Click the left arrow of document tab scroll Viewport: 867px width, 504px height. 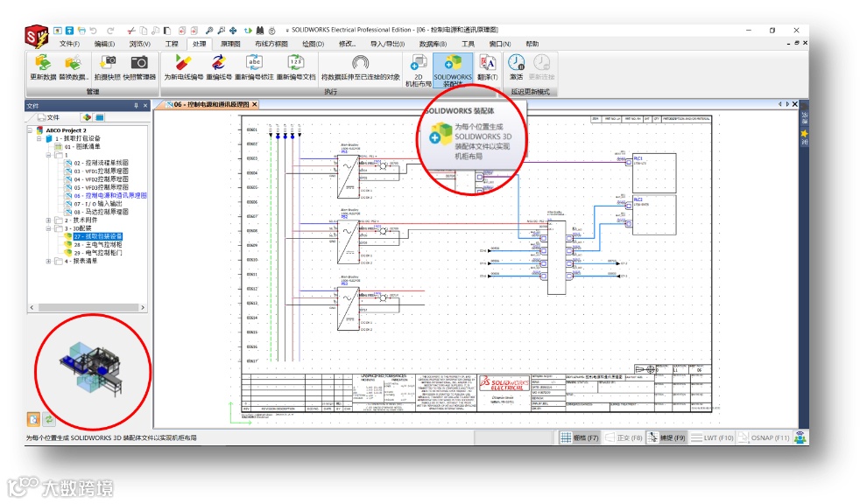click(780, 104)
